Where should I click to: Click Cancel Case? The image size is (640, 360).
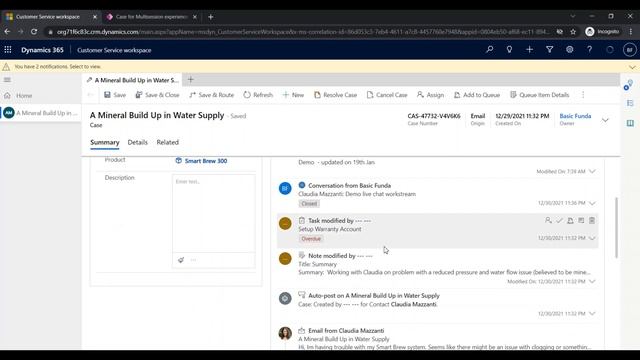[387, 95]
